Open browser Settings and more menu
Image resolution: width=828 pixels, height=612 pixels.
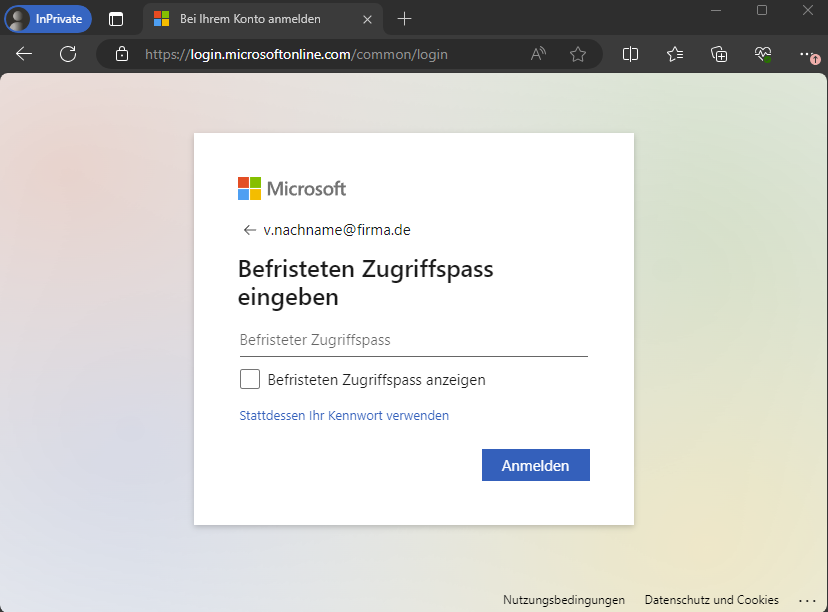click(x=807, y=54)
